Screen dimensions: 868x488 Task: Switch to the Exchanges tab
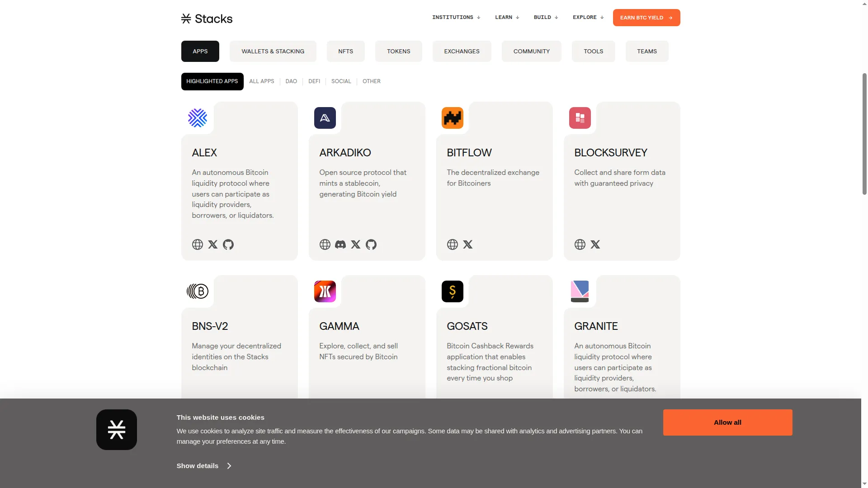click(462, 51)
